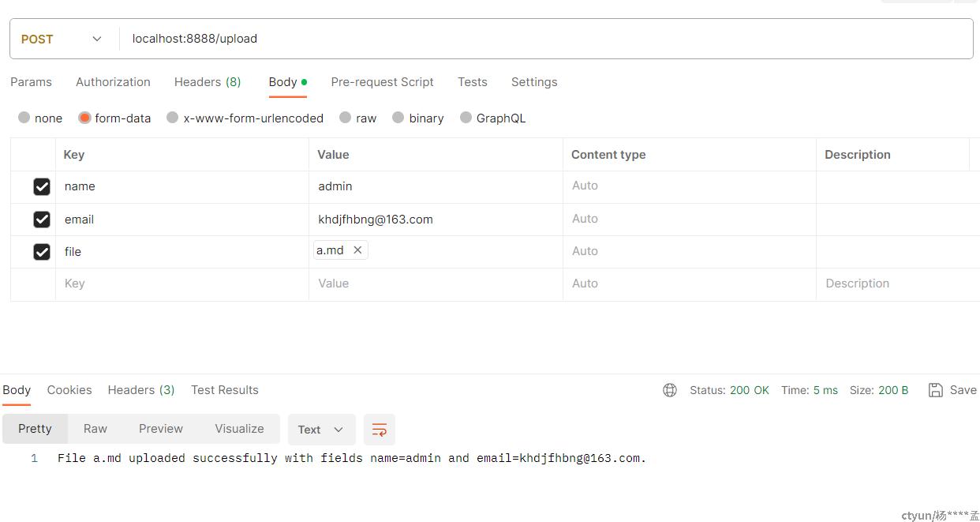Click the Save response disk icon

click(x=936, y=390)
